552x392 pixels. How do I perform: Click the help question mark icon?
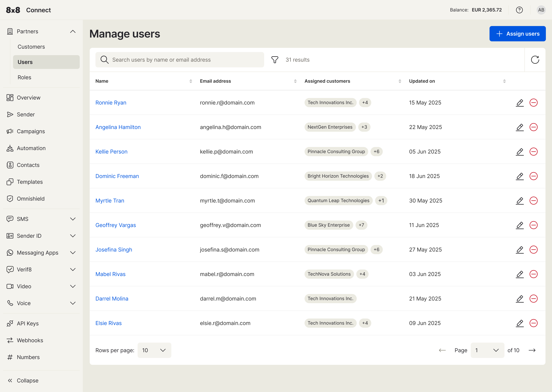[519, 10]
